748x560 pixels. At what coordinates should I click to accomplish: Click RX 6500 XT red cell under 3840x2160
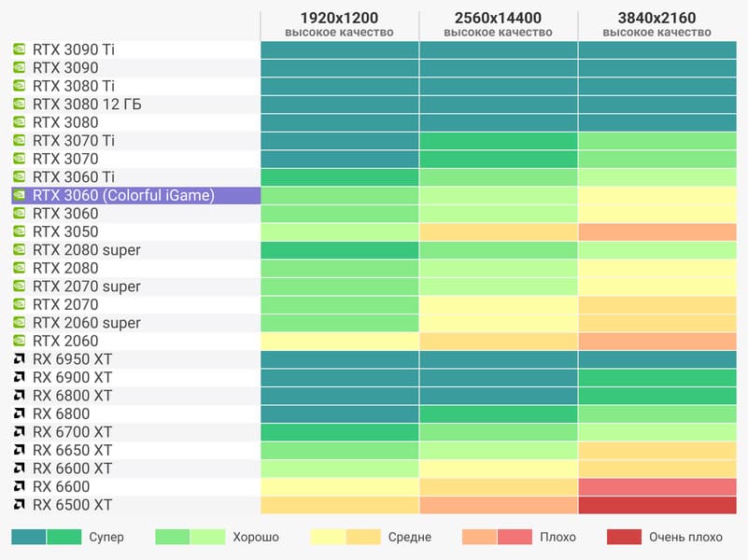pos(656,505)
